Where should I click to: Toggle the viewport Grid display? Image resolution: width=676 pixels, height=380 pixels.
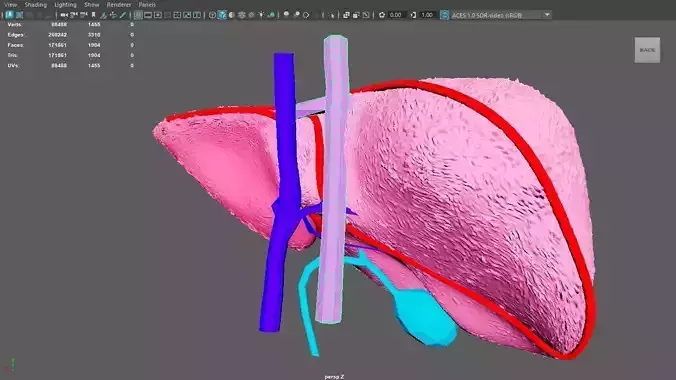[138, 15]
